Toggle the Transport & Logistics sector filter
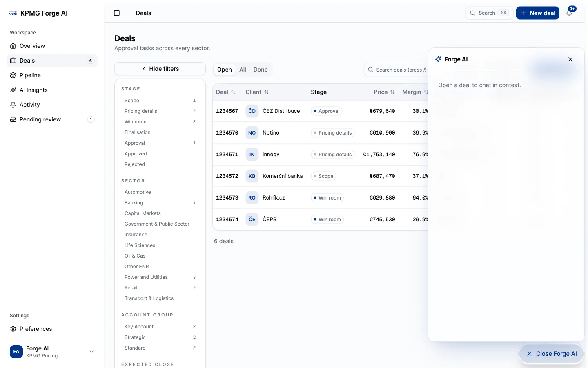 pos(160,298)
